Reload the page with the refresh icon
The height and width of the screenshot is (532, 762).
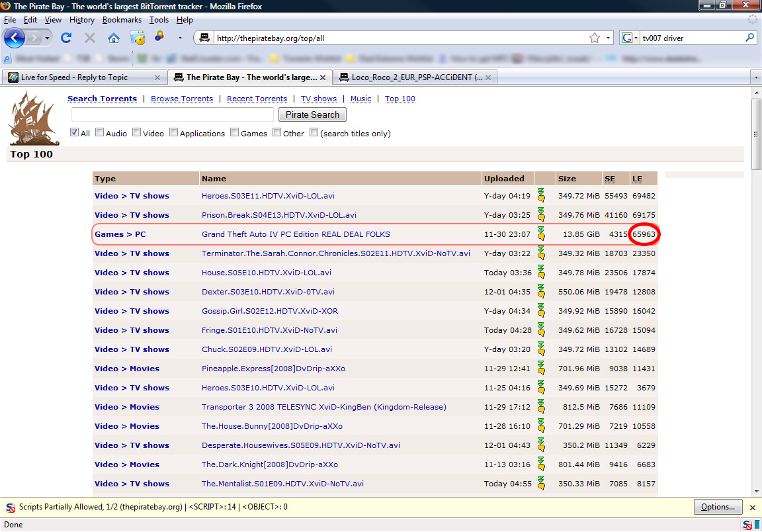[67, 38]
